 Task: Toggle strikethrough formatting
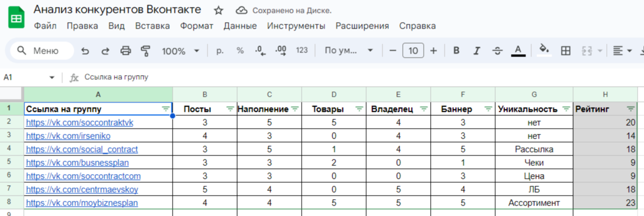tap(498, 51)
